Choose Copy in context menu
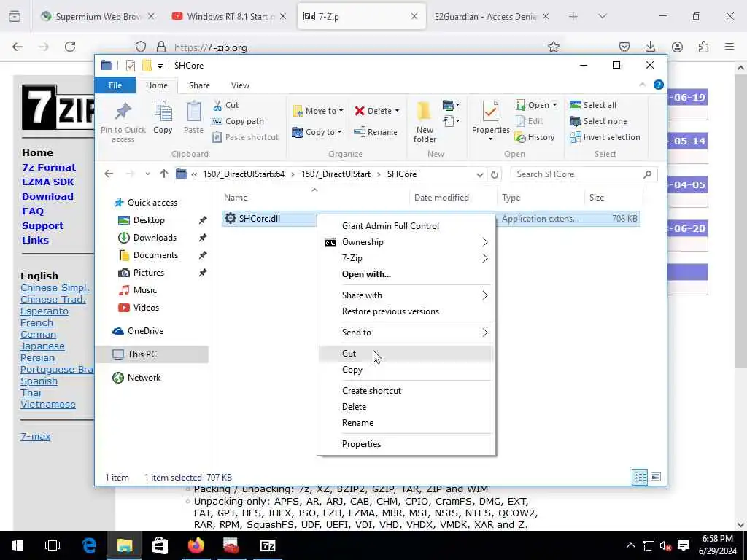Viewport: 747px width, 560px height. click(x=406, y=370)
